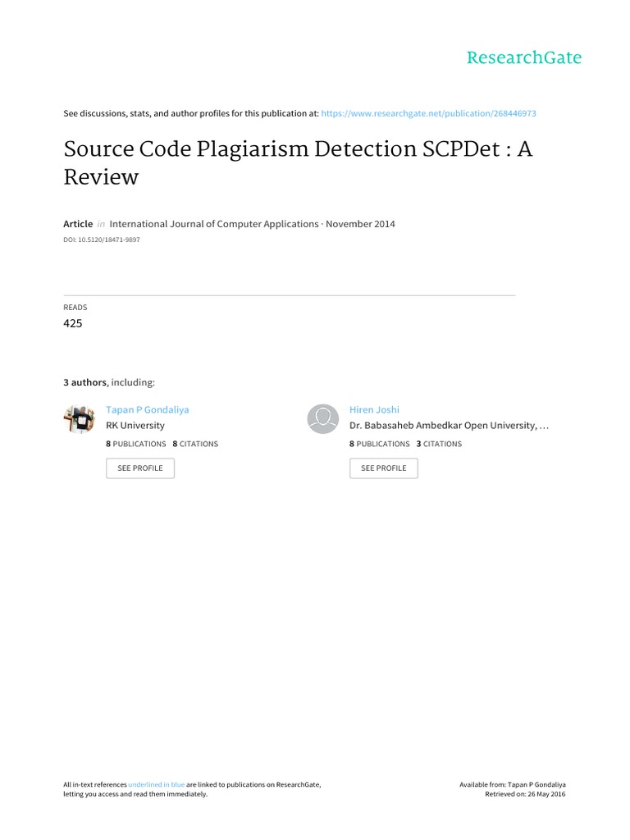Click the 425 reads count
Viewport: 630px width, 840px height.
[x=73, y=323]
